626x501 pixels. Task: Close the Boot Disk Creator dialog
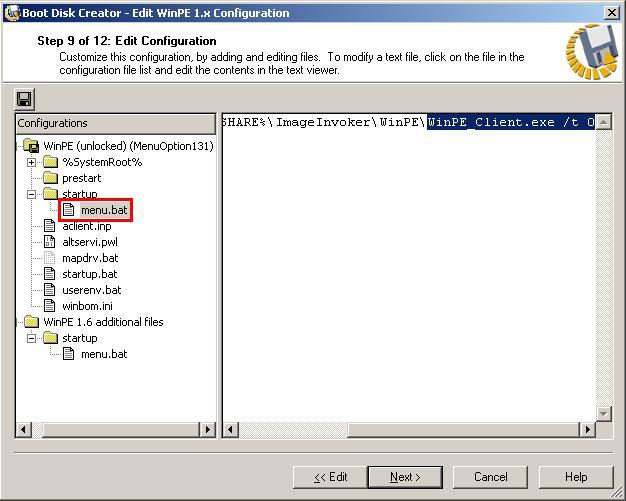click(x=612, y=13)
